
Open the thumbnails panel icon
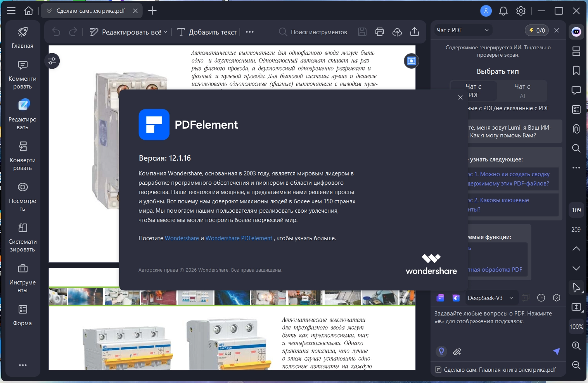pos(576,51)
